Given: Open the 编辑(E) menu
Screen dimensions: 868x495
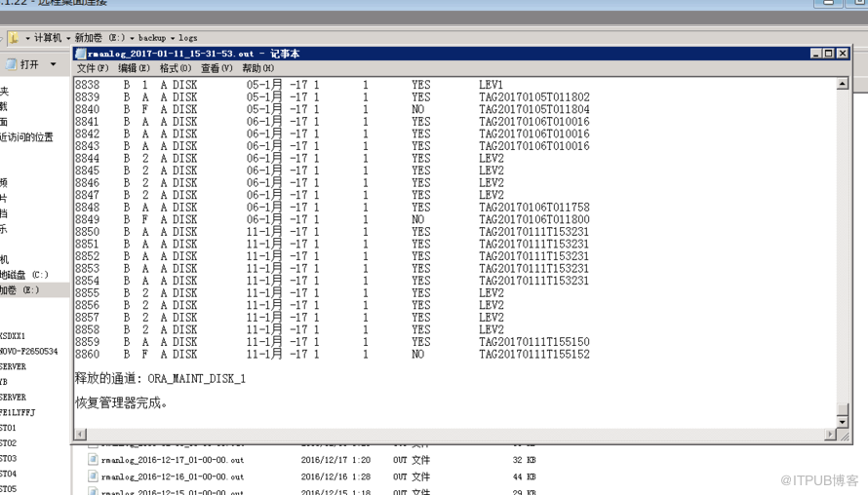Looking at the screenshot, I should 134,68.
